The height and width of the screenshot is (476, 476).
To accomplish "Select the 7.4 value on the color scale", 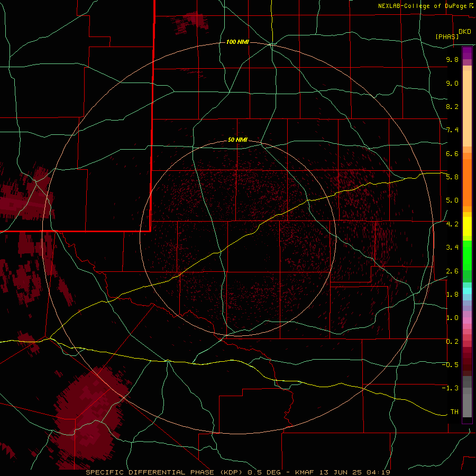I will (x=452, y=130).
